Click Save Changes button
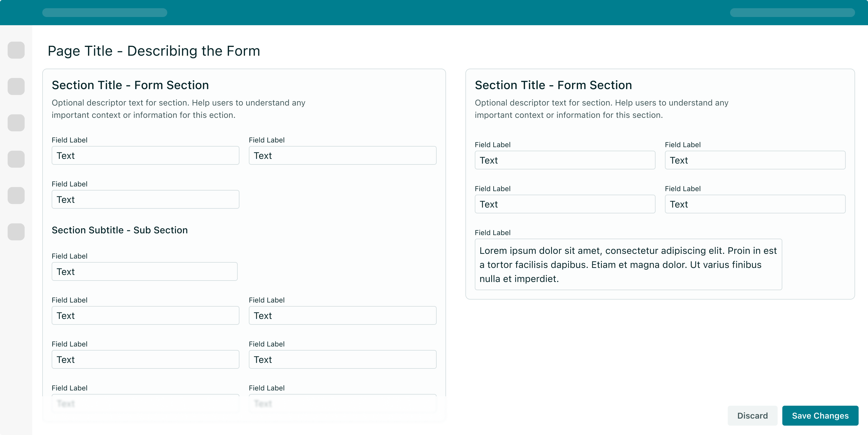 820,415
